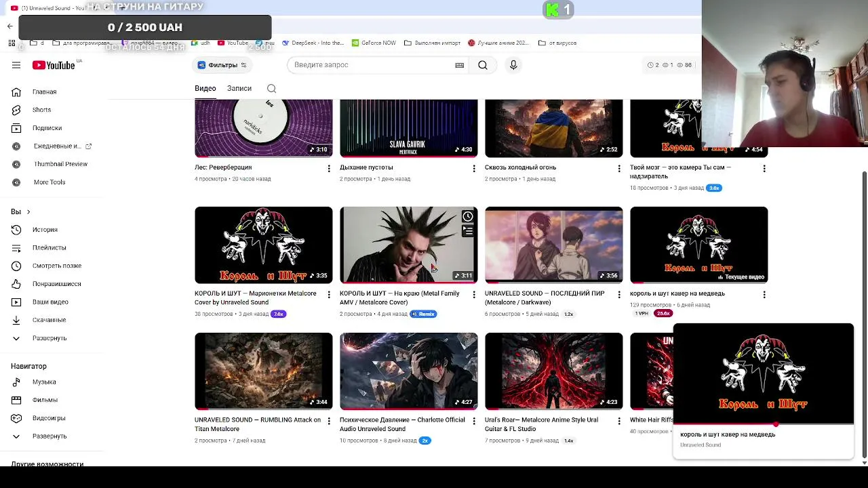Viewport: 868px width, 488px height.
Task: Open options menu for На краю Metal Family video
Action: [474, 295]
